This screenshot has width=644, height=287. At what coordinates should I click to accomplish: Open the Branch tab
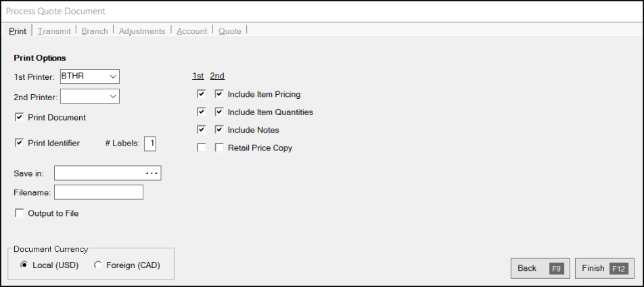click(x=95, y=31)
